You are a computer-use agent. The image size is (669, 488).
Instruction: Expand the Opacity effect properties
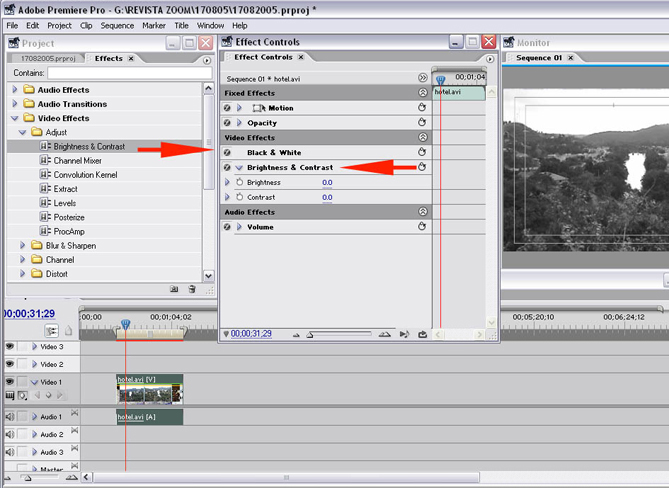(x=239, y=123)
